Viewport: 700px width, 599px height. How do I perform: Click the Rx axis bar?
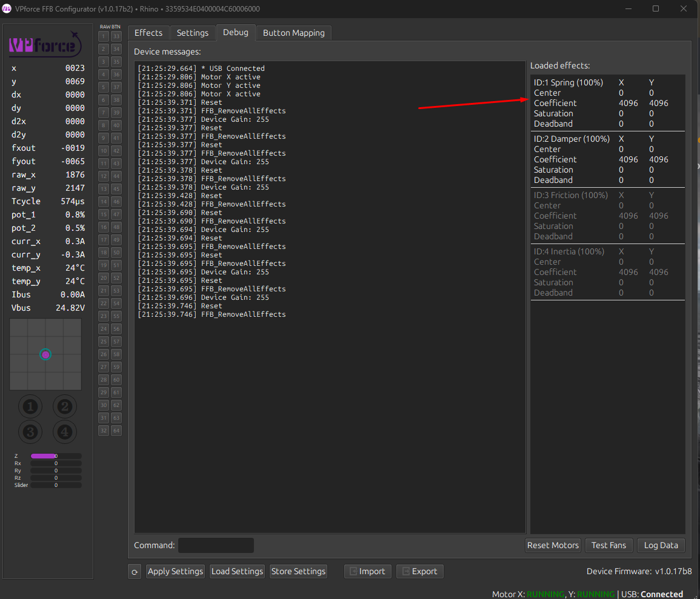tap(56, 463)
